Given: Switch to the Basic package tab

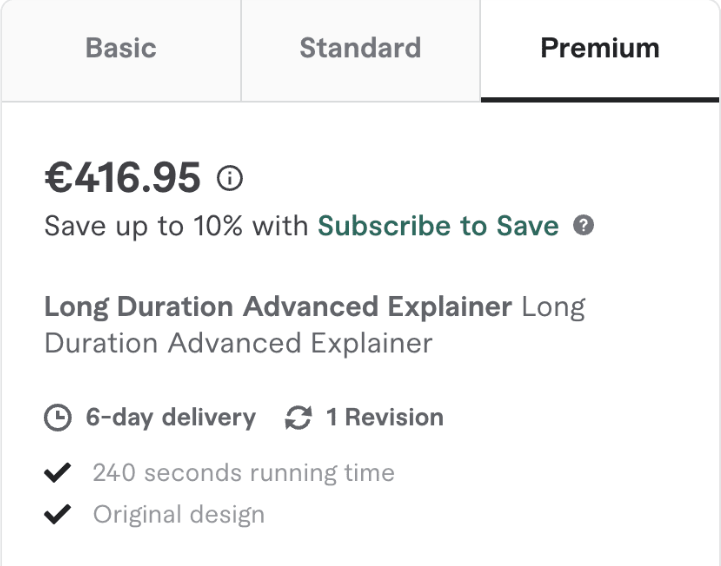Looking at the screenshot, I should [x=120, y=49].
